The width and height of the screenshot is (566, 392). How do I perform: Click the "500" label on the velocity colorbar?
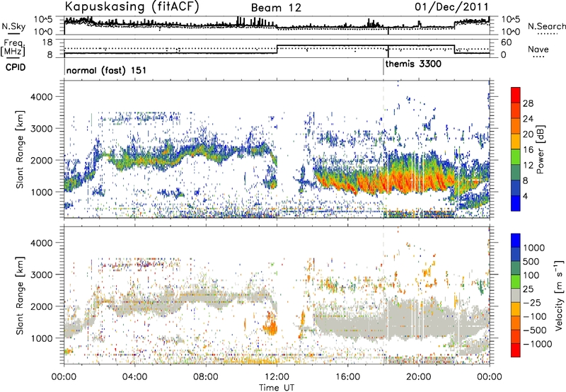[x=531, y=261]
